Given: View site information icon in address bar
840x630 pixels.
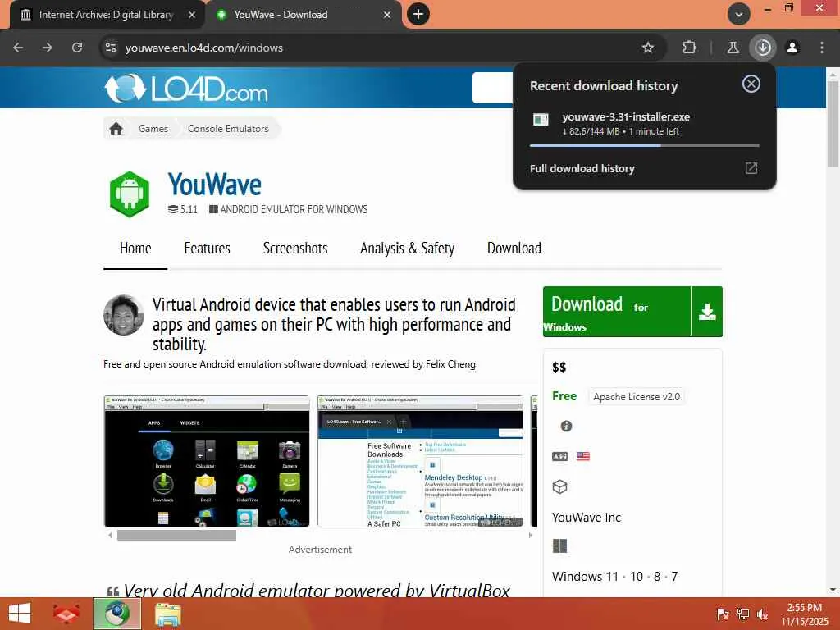Looking at the screenshot, I should click(x=111, y=48).
